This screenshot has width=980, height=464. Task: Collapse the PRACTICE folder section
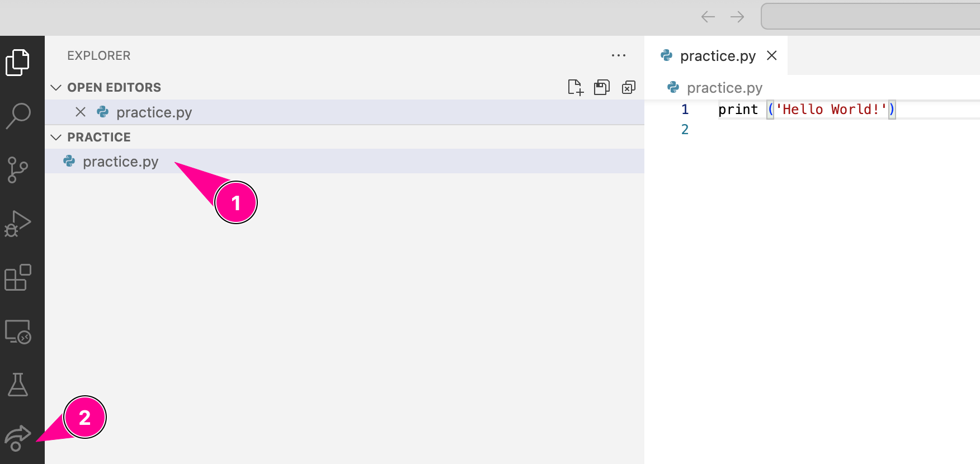56,138
